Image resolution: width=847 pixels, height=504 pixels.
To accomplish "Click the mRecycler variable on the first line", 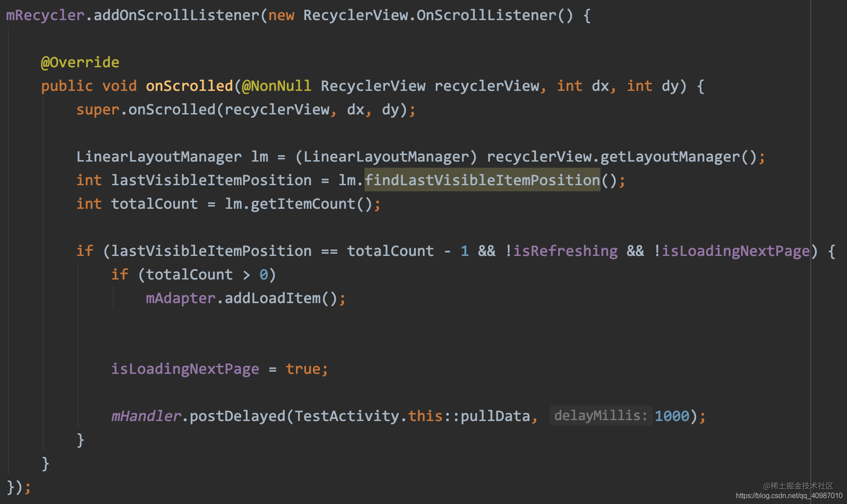I will (45, 15).
